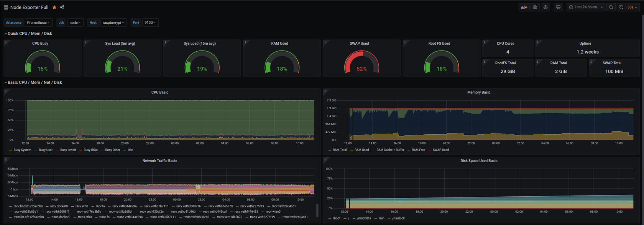Zoom out the time range
The width and height of the screenshot is (644, 225).
611,7
